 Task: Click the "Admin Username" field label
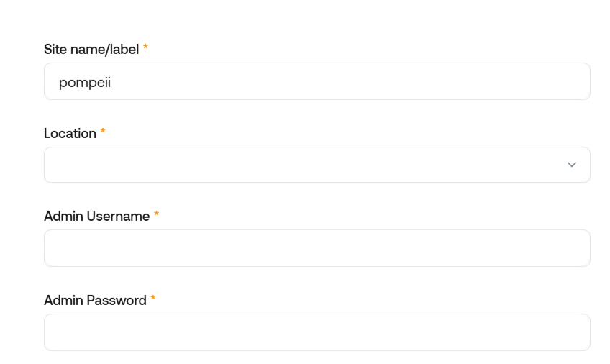tap(96, 216)
